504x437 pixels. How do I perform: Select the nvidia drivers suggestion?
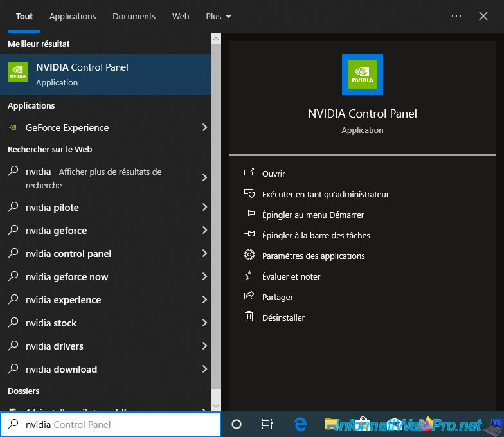point(105,346)
